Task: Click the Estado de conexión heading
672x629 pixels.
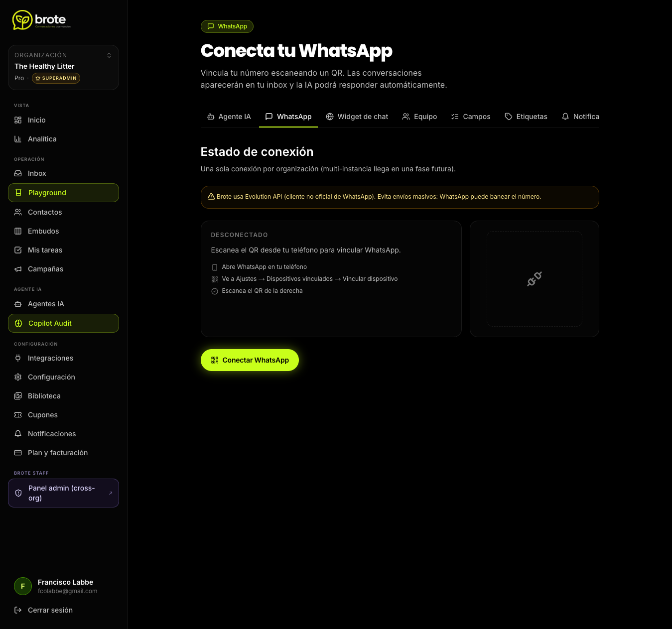Action: pos(257,152)
